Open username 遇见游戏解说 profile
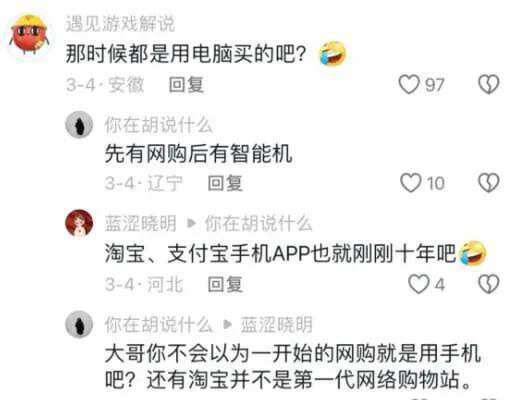Viewport: 512px width, 400px height. pos(120,24)
